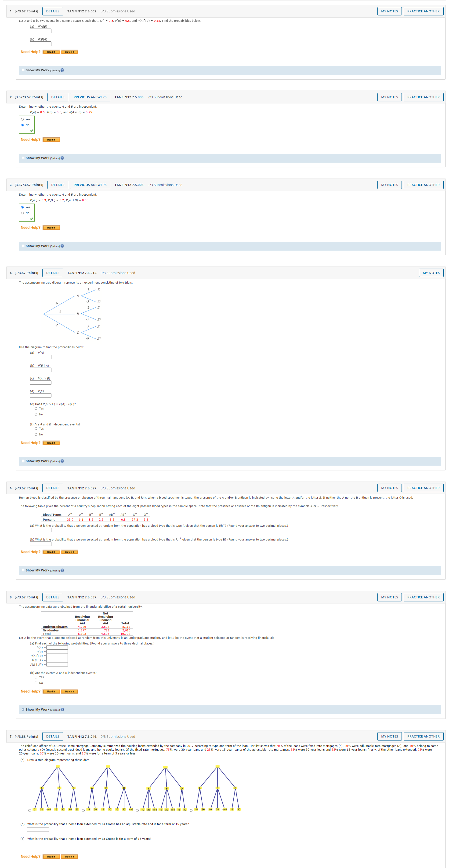Image resolution: width=449 pixels, height=868 pixels.
Task: Open PREVIOUS ANSWERS for question 2
Action: [x=90, y=97]
